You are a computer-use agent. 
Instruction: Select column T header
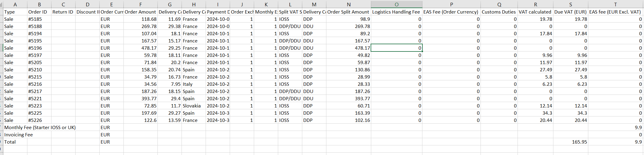[x=615, y=4]
